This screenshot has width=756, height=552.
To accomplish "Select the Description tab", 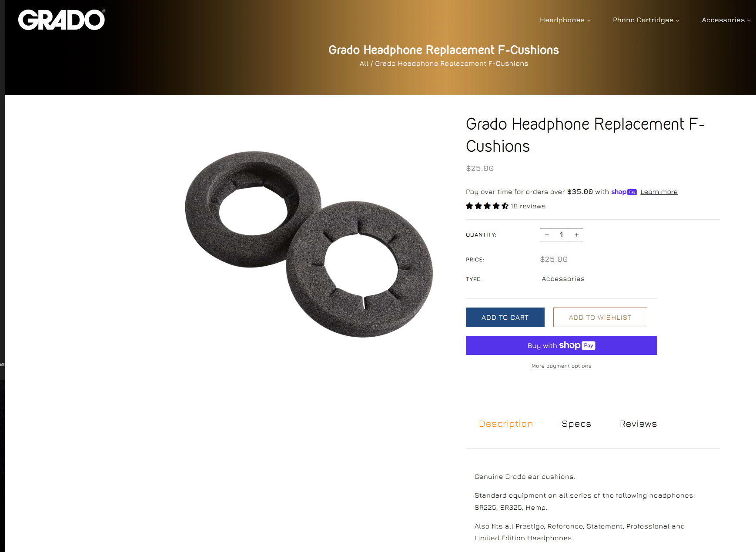I will coord(505,424).
